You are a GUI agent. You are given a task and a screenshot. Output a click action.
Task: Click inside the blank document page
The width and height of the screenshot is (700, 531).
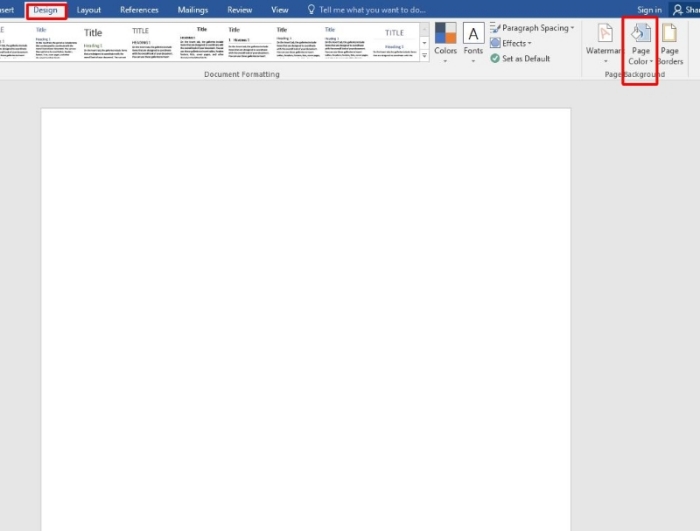(305, 300)
